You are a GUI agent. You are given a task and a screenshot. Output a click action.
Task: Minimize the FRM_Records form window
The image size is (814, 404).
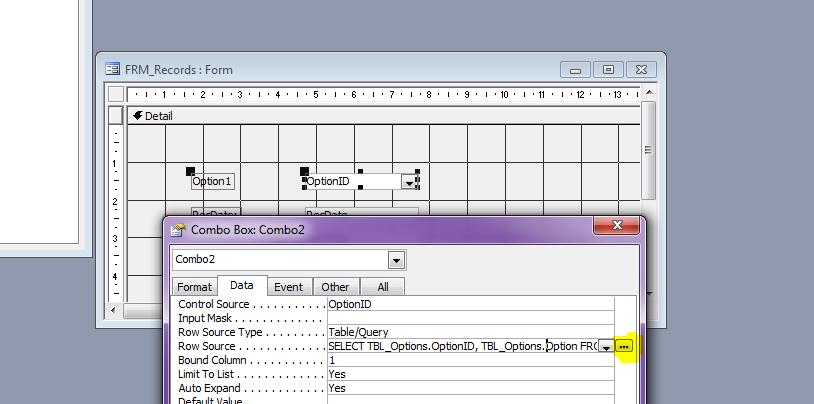coord(575,70)
